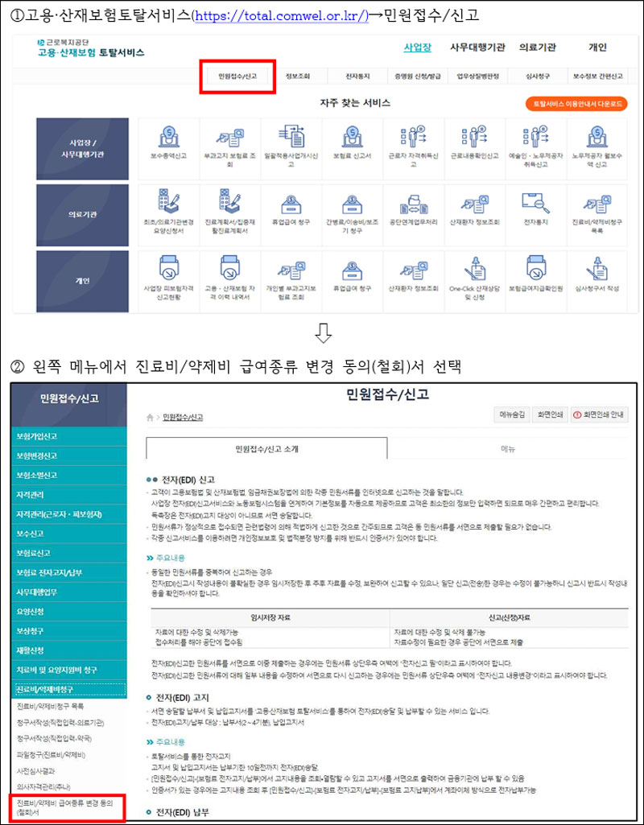Select the 사무대행기관 top navigation tab

[x=477, y=47]
